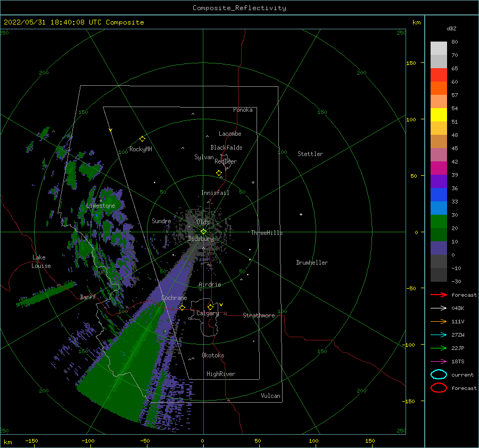Click the Blackfalds town label
Image resolution: width=479 pixels, height=448 pixels.
tap(226, 148)
